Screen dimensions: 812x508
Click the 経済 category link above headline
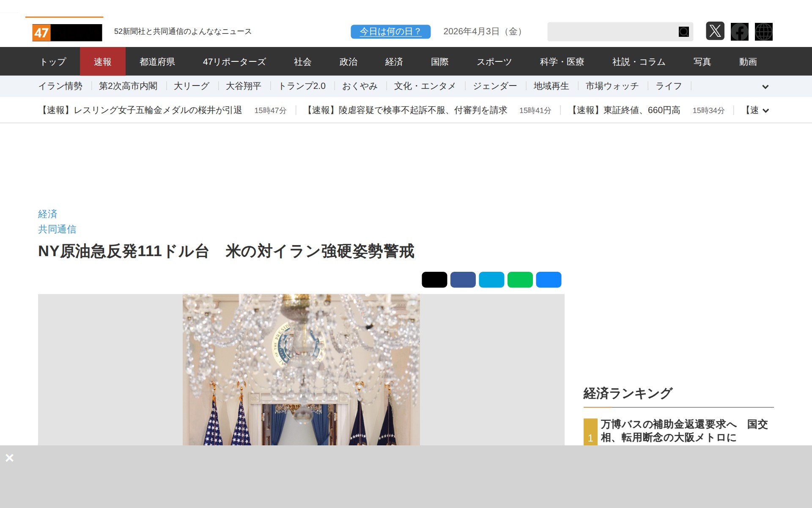(47, 214)
